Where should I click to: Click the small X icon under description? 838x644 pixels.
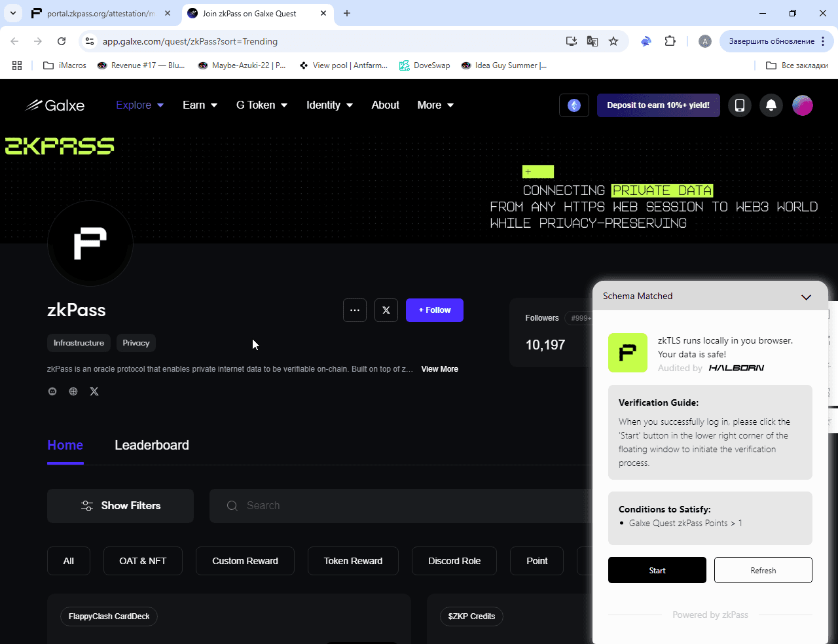pos(94,391)
